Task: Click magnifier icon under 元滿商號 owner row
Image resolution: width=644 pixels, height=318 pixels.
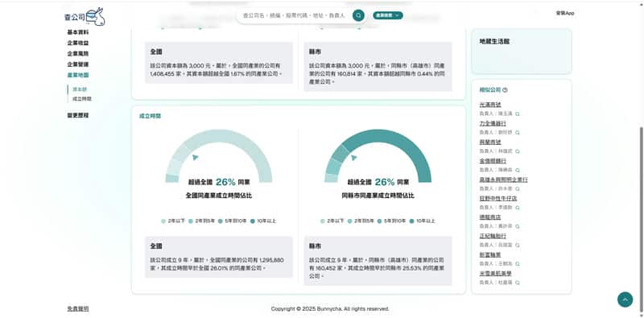Action: pos(518,114)
